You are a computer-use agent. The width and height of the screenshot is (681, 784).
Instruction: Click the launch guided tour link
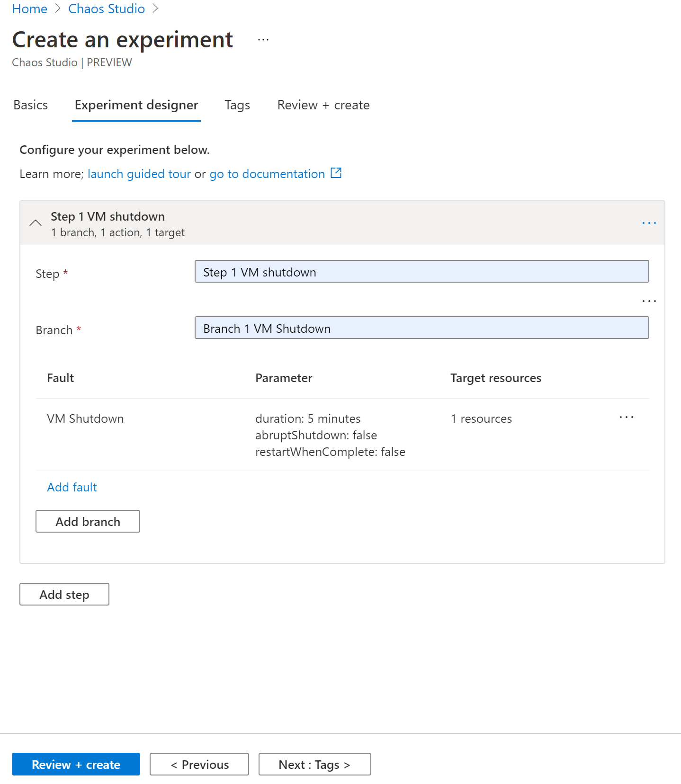click(x=139, y=174)
